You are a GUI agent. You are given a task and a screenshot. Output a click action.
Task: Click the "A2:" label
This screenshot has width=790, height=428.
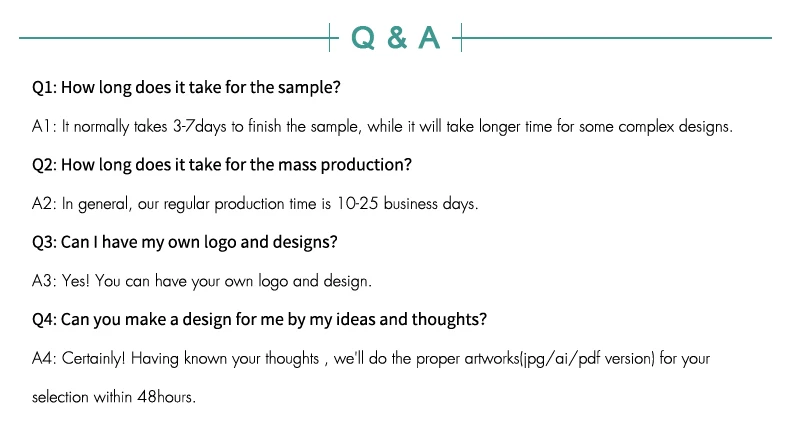click(44, 204)
